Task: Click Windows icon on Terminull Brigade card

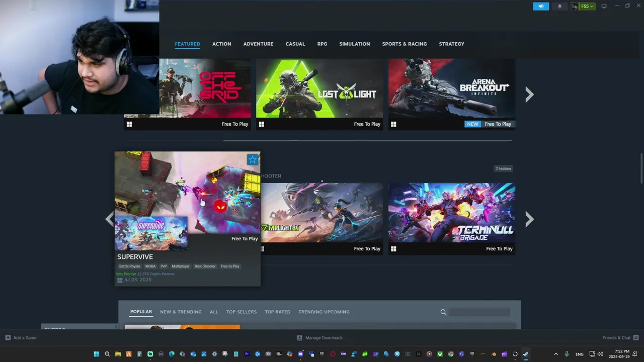Action: click(x=393, y=248)
